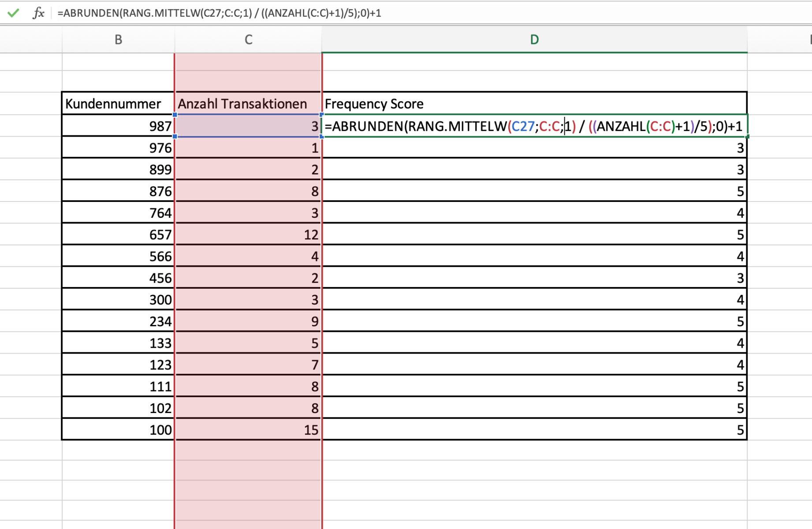812x529 pixels.
Task: Select the transaction count cell showing 15
Action: [248, 430]
